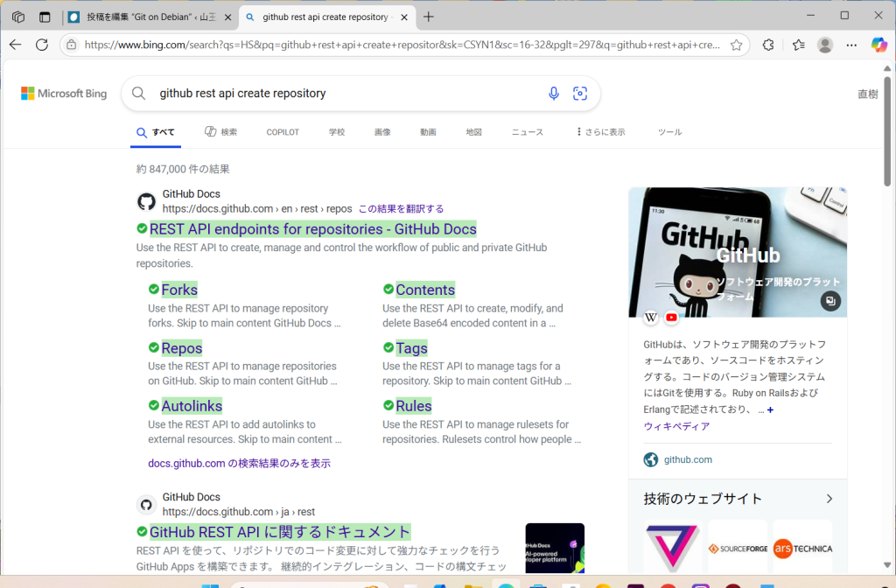Expand 技術のウェブサイト with the chevron
The width and height of the screenshot is (896, 588).
829,499
